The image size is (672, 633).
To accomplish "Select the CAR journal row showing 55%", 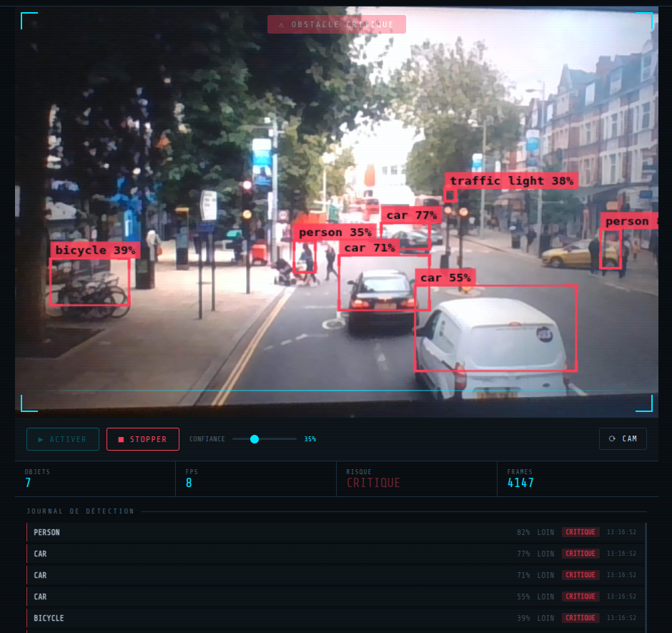I will click(x=335, y=597).
